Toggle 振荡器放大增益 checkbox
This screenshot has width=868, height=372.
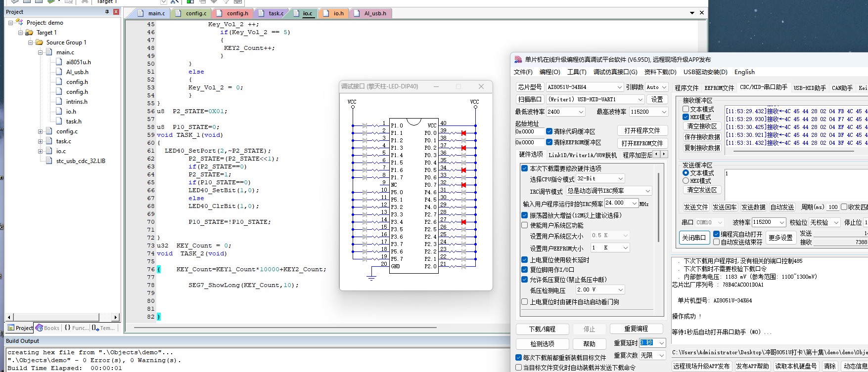click(524, 215)
